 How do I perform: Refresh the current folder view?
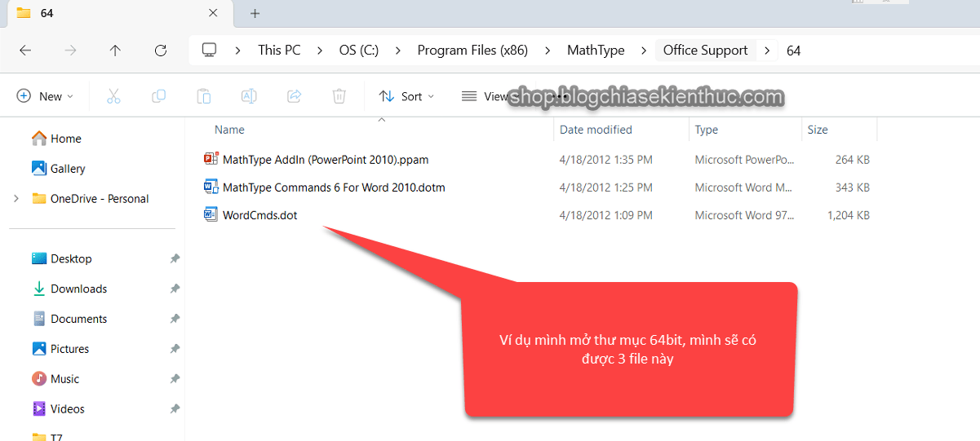click(161, 51)
